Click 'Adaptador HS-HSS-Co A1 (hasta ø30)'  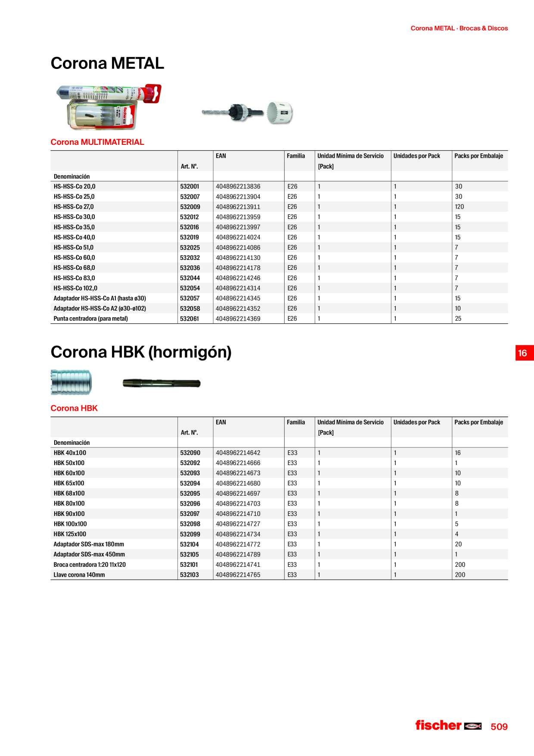pos(100,298)
